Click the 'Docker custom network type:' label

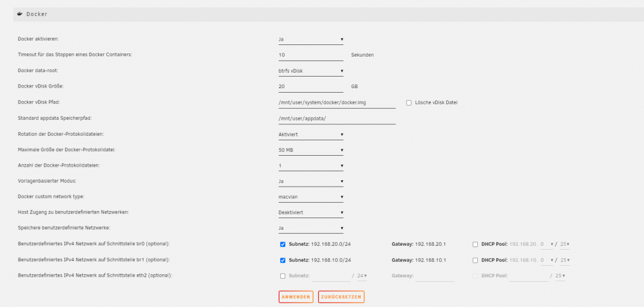51,197
